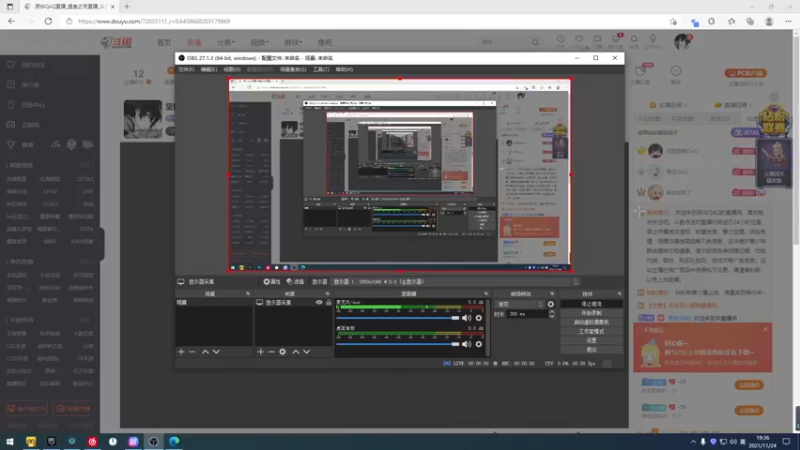Mute the desktop audio speaker icon
Screen dimensions: 800x450
click(x=466, y=344)
